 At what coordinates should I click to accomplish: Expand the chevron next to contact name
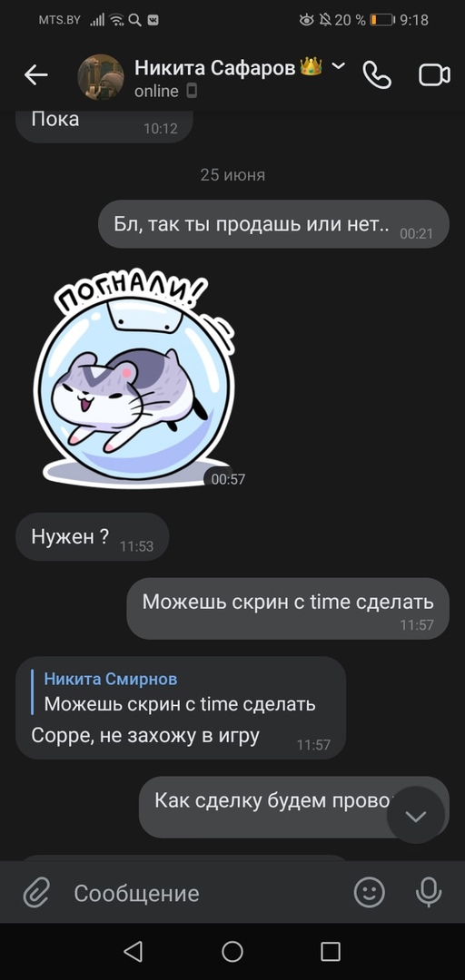pyautogui.click(x=338, y=65)
